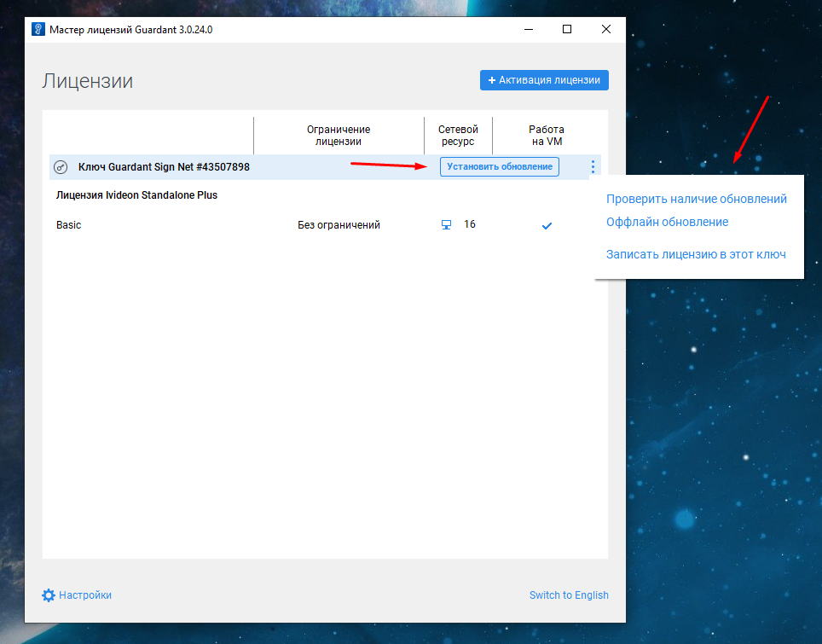This screenshot has width=822, height=644.
Task: Click the Guardant app icon in the title bar
Action: [38, 29]
